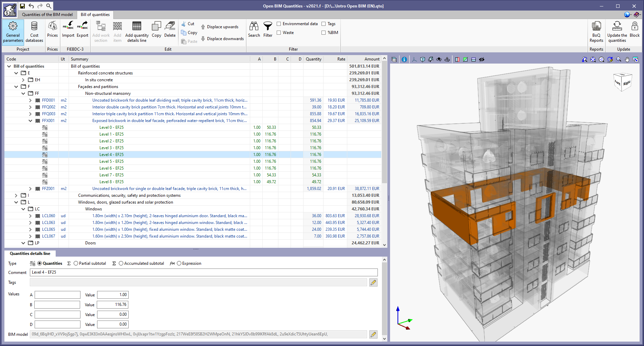Image resolution: width=644 pixels, height=346 pixels.
Task: Show information in 3D view toolbar
Action: click(x=404, y=59)
